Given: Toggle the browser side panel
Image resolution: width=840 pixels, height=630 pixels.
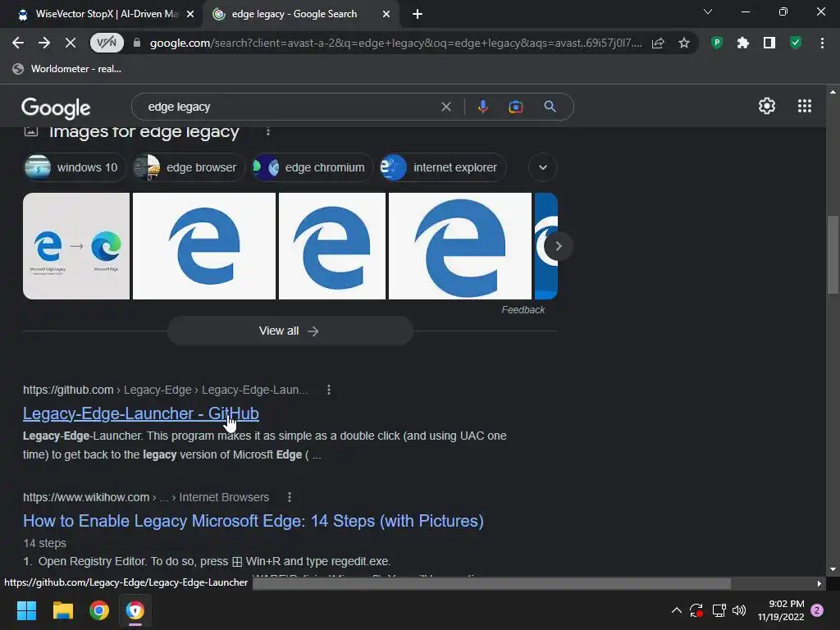Looking at the screenshot, I should pyautogui.click(x=769, y=43).
